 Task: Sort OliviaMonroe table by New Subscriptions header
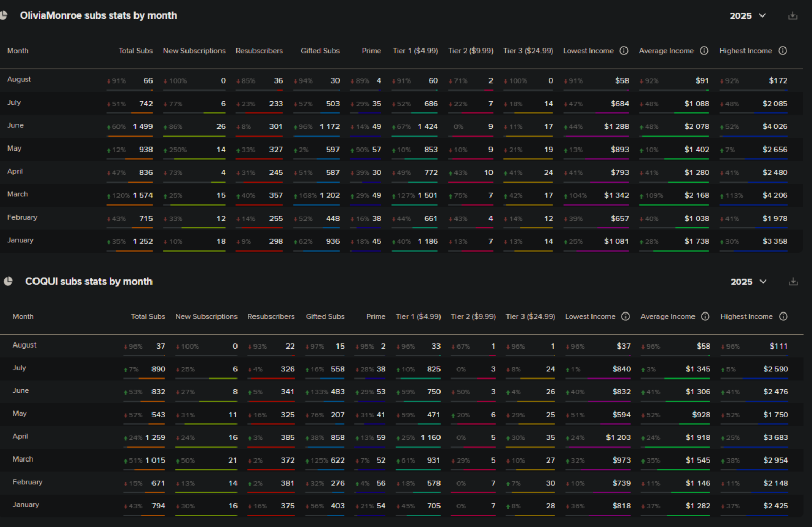194,51
